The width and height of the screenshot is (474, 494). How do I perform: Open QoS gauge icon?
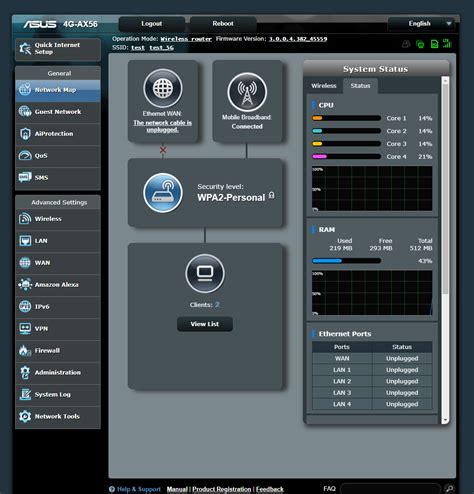point(25,155)
